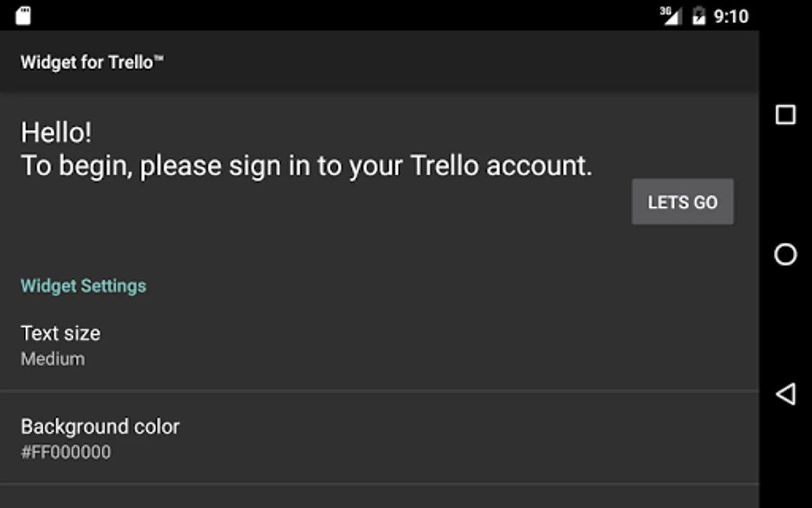Click the Widget Settings section header
Screen dimensions: 812x508
(x=83, y=286)
